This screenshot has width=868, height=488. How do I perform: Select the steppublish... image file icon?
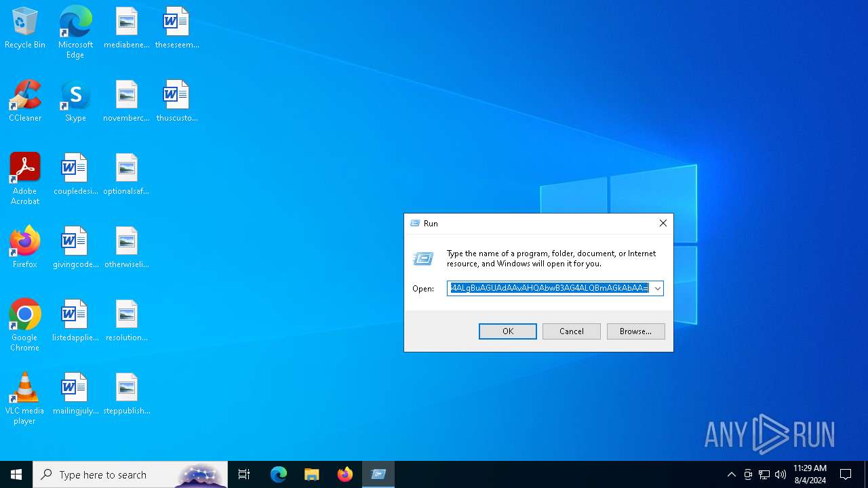(127, 394)
